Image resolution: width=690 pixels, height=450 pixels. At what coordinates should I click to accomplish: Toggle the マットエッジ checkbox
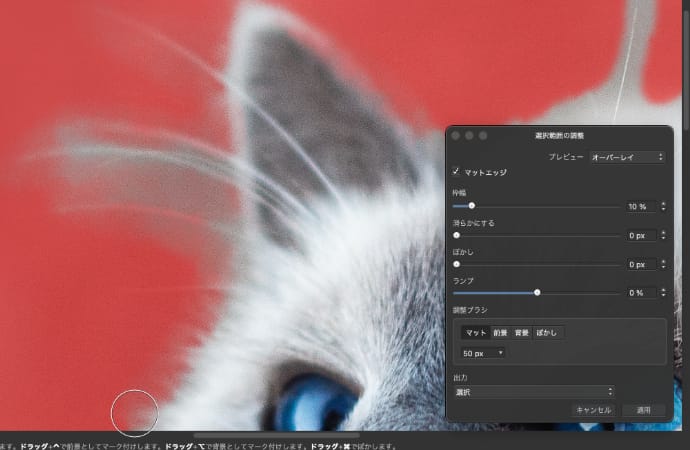(457, 172)
